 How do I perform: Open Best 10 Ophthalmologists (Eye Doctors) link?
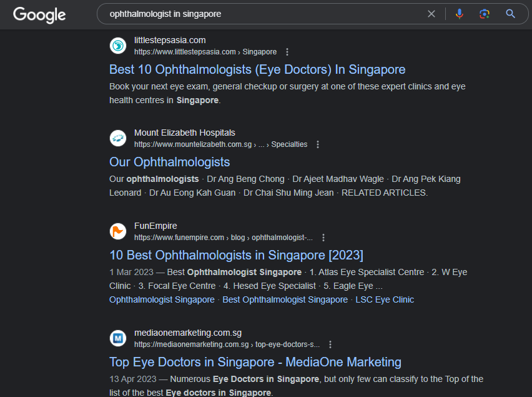pos(257,69)
